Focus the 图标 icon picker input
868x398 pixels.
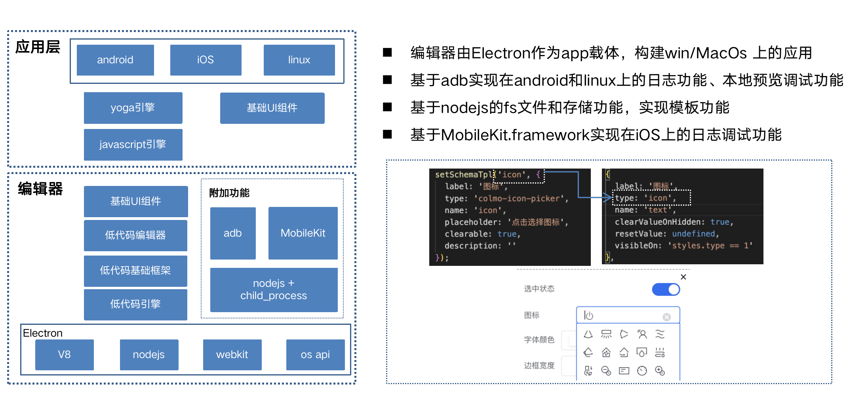tap(628, 315)
